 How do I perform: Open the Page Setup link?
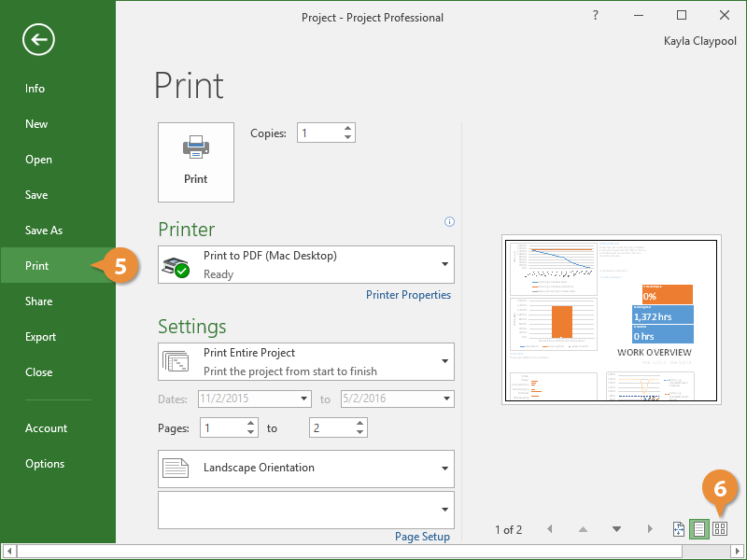coord(422,537)
